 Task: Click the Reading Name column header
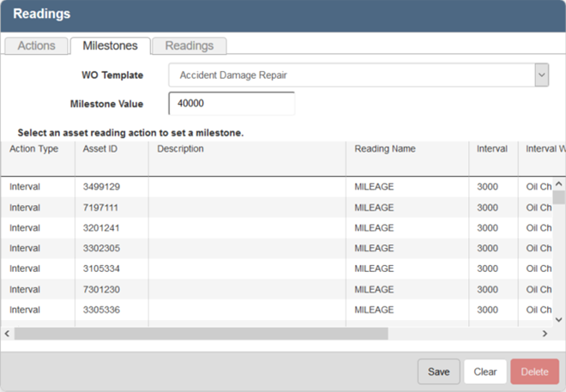click(x=385, y=148)
